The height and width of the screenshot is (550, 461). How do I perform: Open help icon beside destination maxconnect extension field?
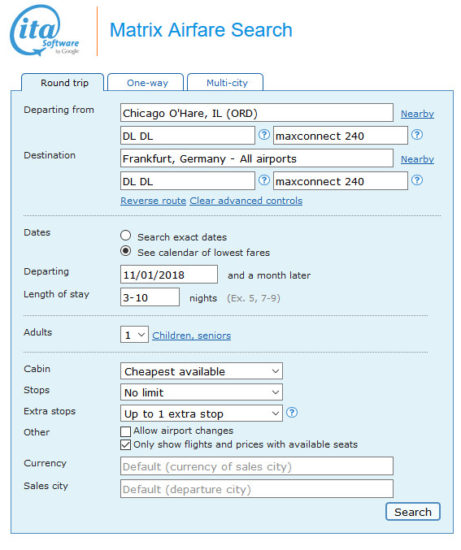tap(417, 180)
